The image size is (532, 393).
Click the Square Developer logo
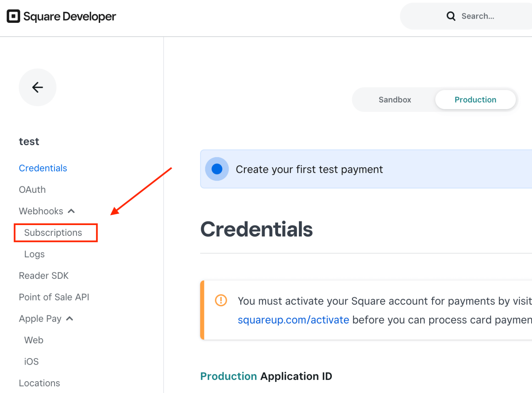[61, 16]
